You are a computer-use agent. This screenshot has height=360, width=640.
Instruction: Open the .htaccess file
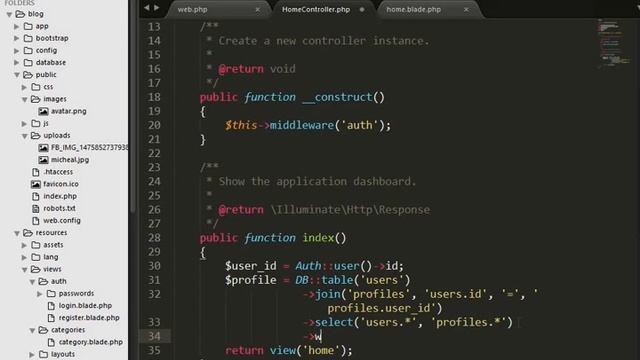58,172
